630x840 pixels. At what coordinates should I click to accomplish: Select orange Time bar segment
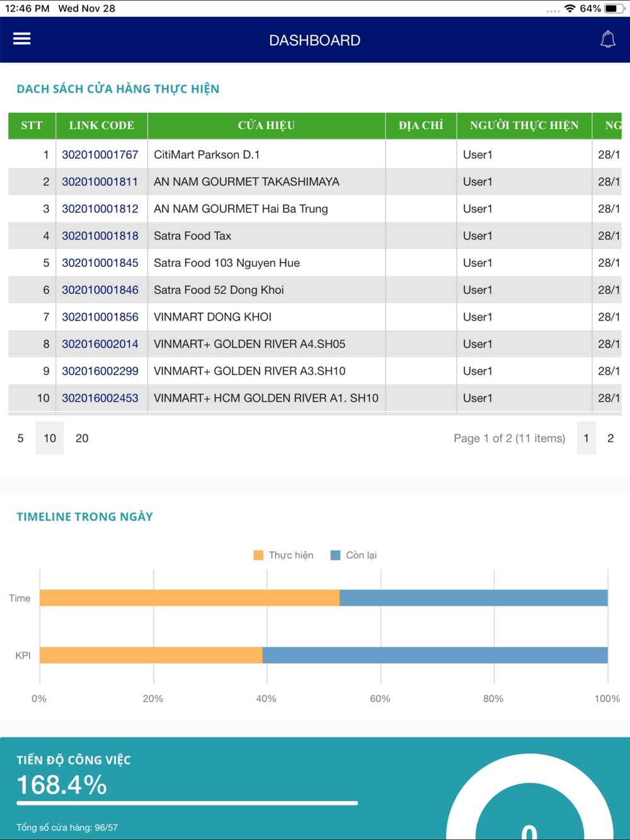point(190,598)
